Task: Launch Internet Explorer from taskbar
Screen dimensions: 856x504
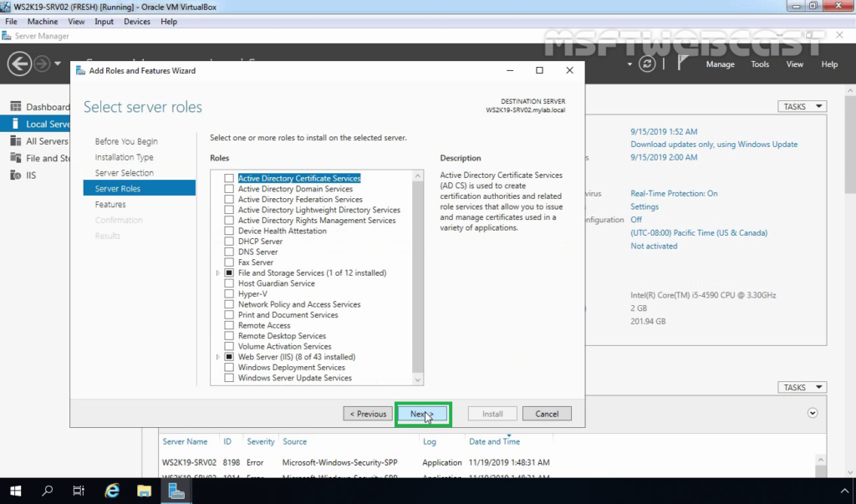Action: click(x=112, y=491)
